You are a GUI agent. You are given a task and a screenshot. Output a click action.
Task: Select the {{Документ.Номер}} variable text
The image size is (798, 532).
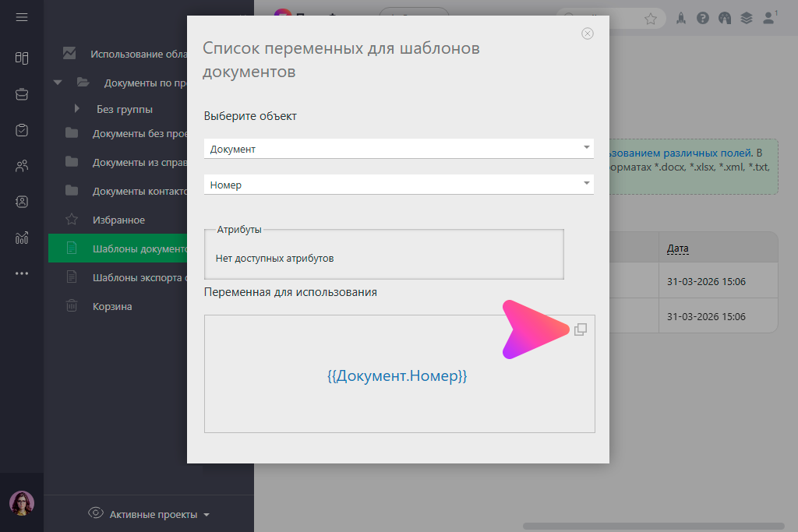(x=397, y=375)
